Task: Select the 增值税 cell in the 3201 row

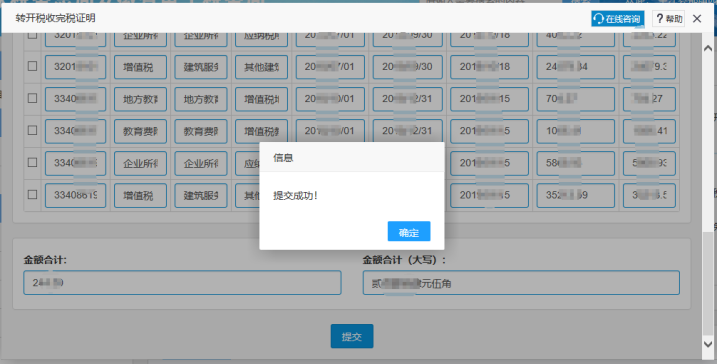Action: click(140, 67)
